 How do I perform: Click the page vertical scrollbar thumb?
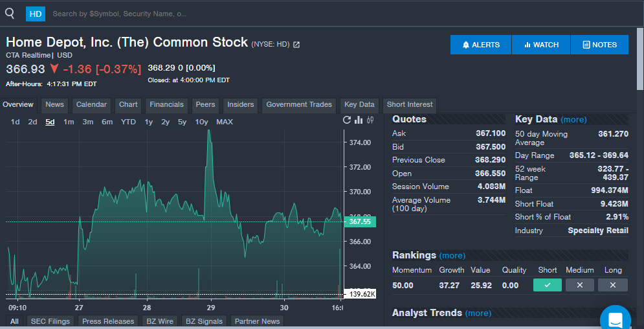(640, 58)
